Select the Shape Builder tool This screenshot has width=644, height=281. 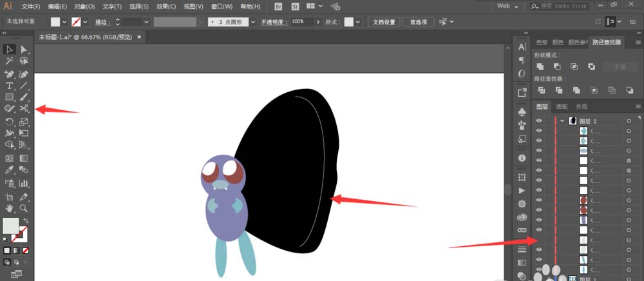[x=9, y=144]
